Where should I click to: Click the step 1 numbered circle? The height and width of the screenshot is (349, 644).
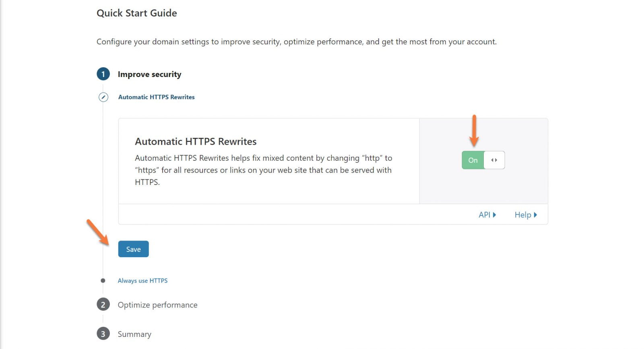click(x=103, y=74)
